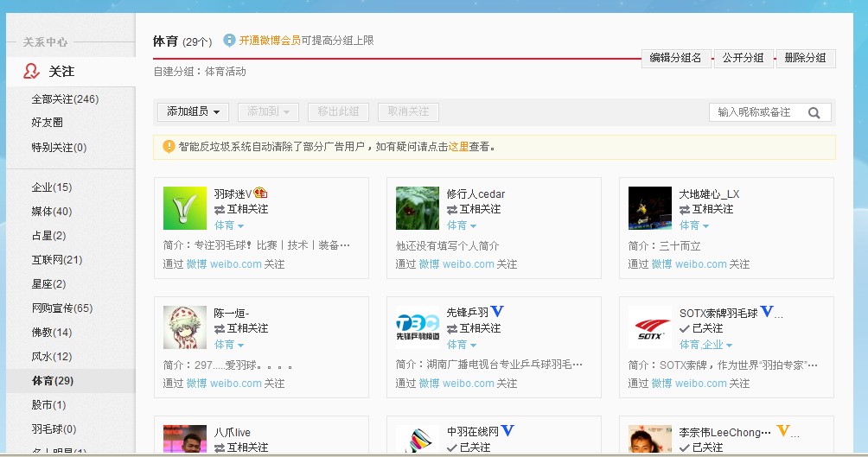The image size is (868, 457).
Task: Click mutual-follow arrows icon under 大地雄心_LX
Action: click(x=685, y=210)
